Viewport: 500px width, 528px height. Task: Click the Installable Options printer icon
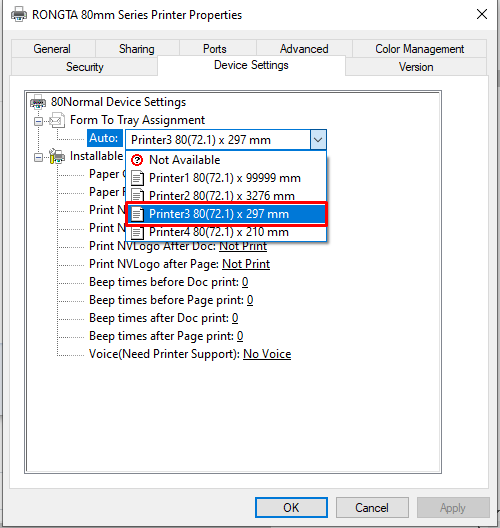click(57, 156)
